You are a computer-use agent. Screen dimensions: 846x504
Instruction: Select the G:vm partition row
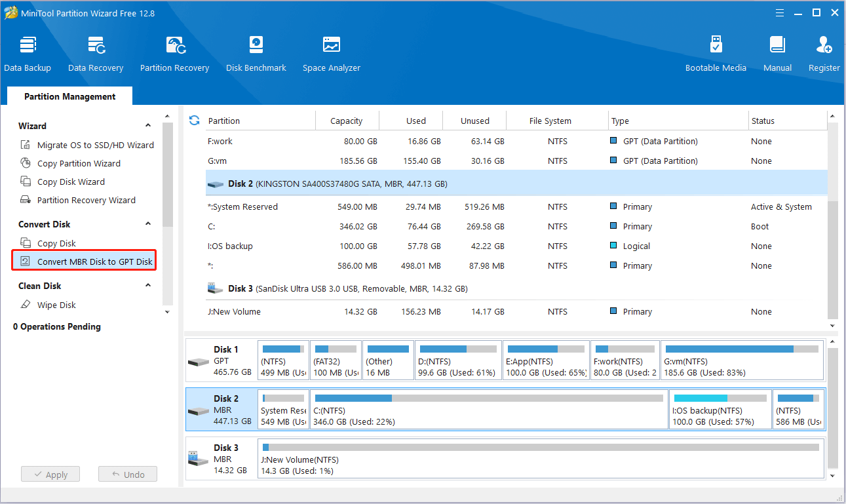coord(516,161)
